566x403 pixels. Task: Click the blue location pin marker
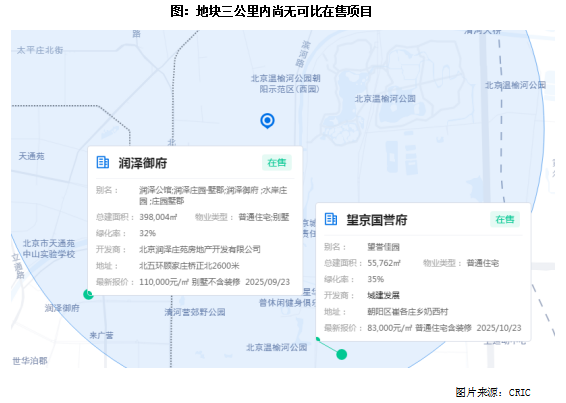(267, 121)
